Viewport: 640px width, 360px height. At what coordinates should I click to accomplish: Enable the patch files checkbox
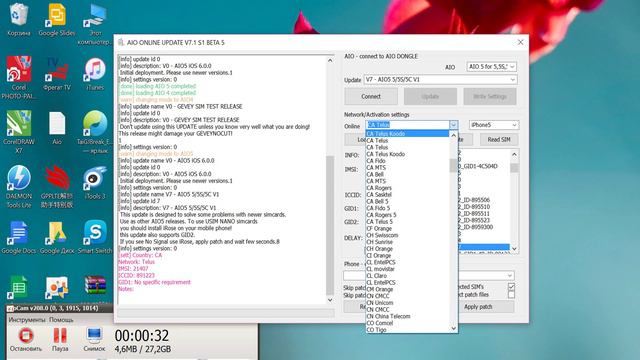click(511, 294)
